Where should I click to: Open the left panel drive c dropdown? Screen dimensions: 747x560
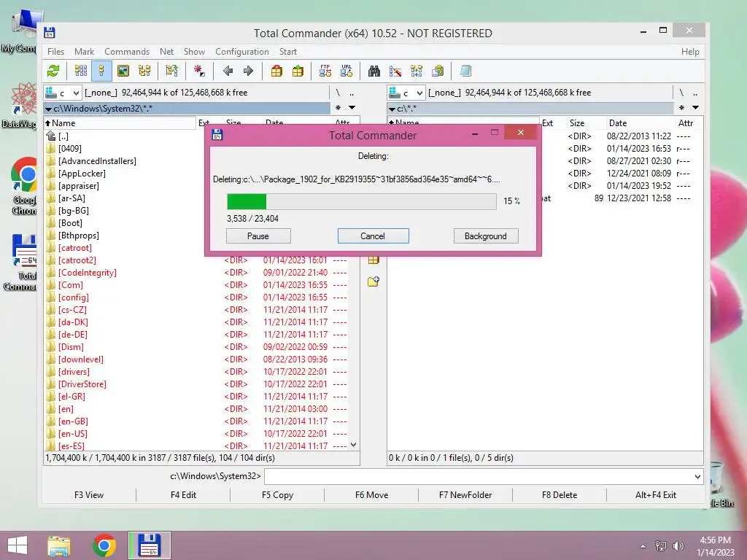point(63,93)
